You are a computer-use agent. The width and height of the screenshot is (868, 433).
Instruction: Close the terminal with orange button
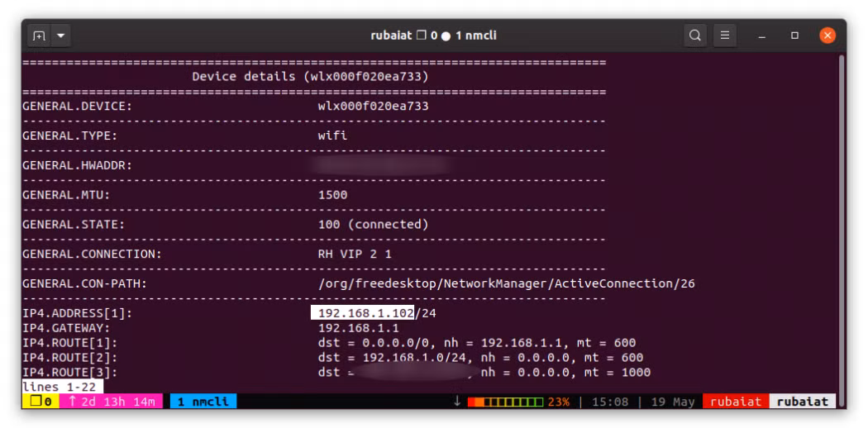pyautogui.click(x=827, y=36)
